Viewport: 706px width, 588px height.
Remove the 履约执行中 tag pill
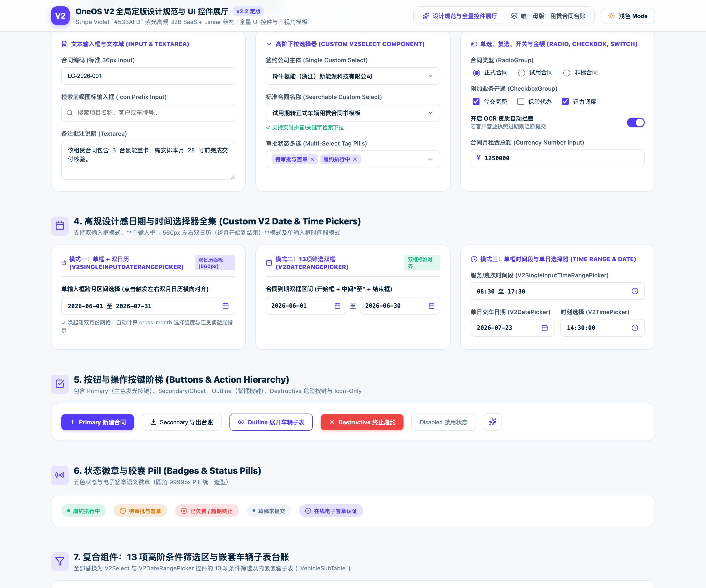click(355, 159)
